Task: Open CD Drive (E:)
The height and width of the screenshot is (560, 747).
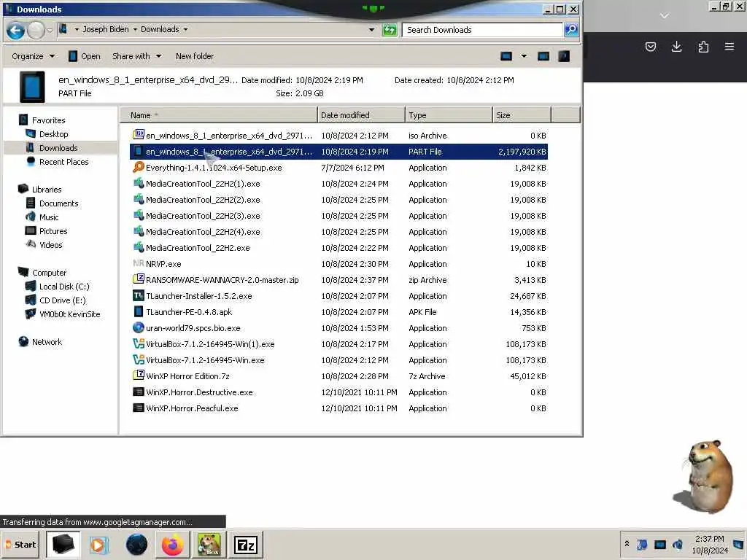Action: (63, 300)
